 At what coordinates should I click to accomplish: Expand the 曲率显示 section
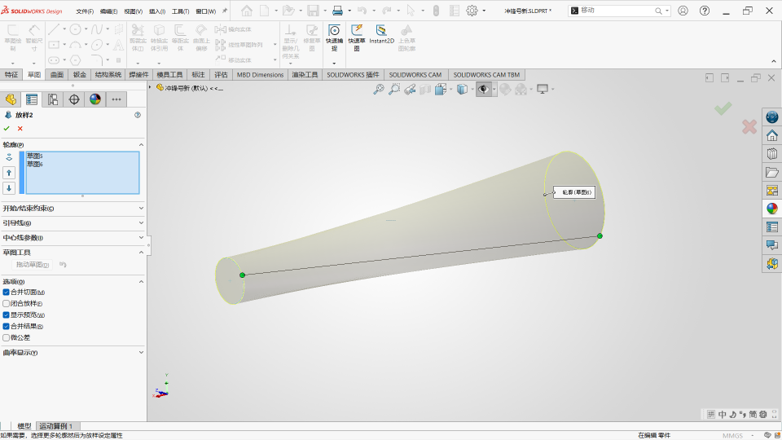[73, 352]
